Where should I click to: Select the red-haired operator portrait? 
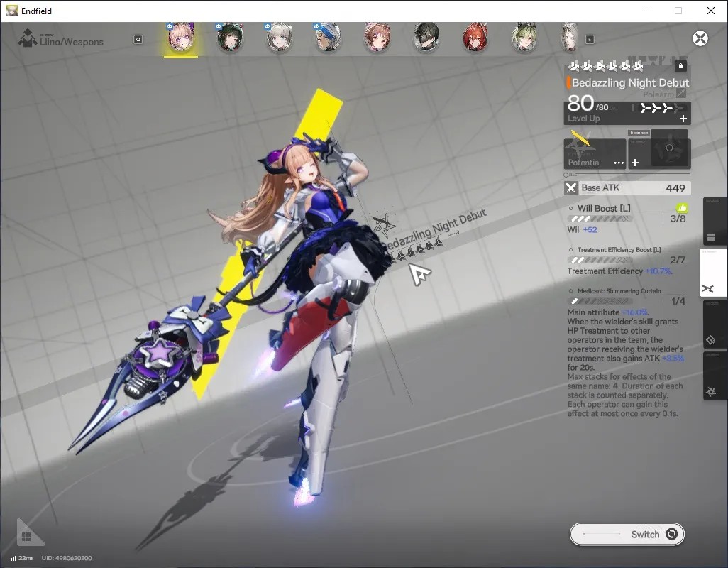tap(475, 38)
